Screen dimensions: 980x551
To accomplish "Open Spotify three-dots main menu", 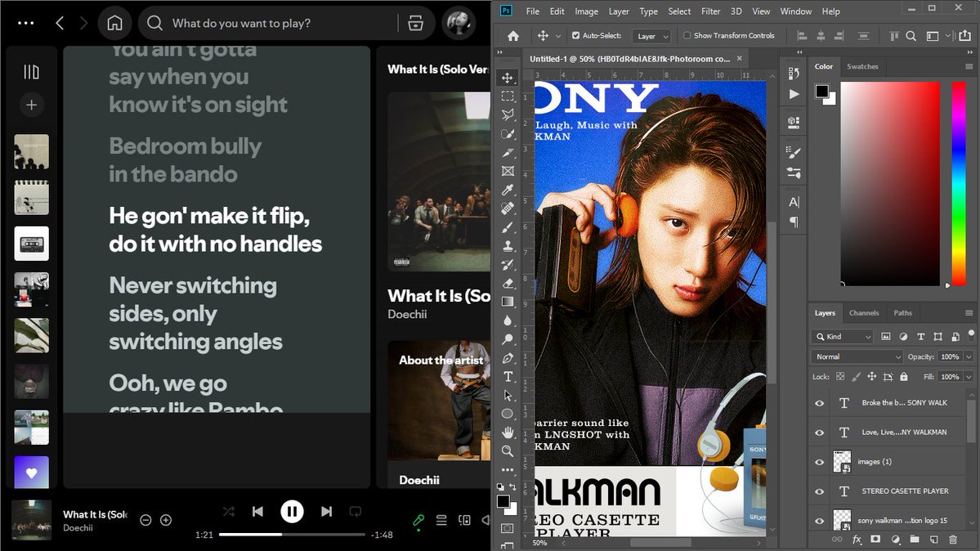I will 25,23.
